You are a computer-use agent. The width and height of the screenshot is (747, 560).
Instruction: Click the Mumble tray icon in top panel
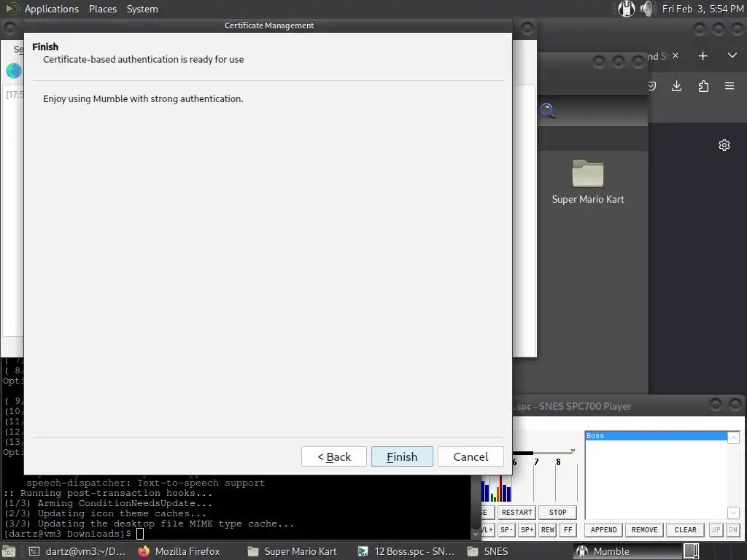pyautogui.click(x=626, y=9)
